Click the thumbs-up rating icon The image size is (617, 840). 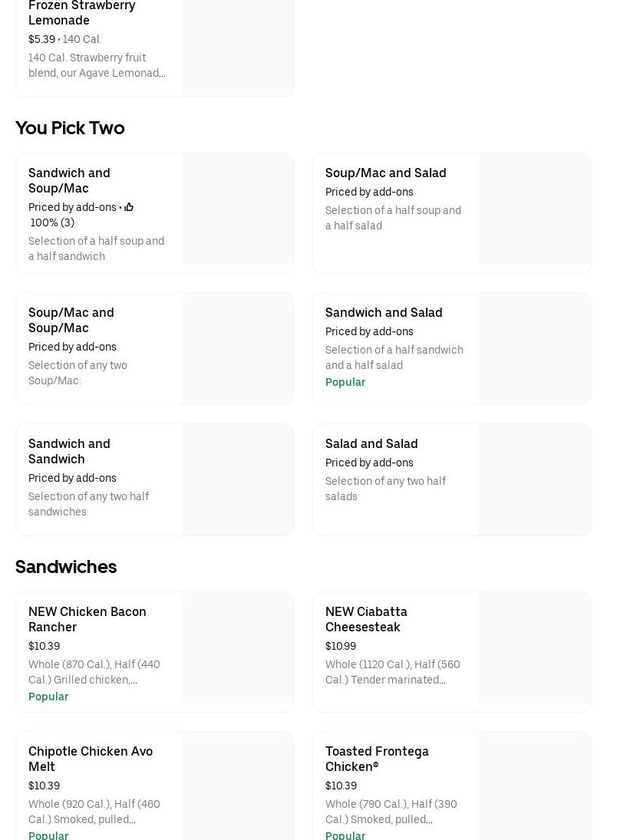[129, 207]
